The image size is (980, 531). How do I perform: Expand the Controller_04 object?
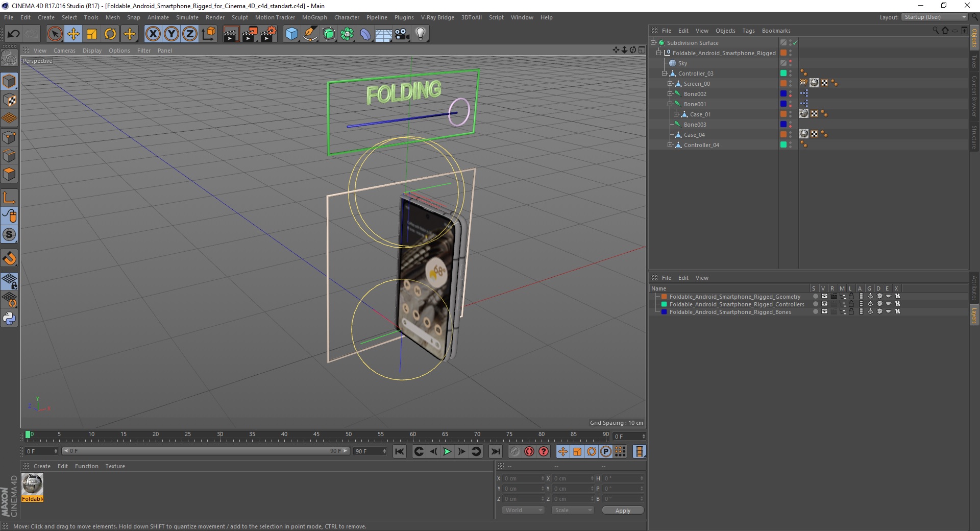[670, 145]
